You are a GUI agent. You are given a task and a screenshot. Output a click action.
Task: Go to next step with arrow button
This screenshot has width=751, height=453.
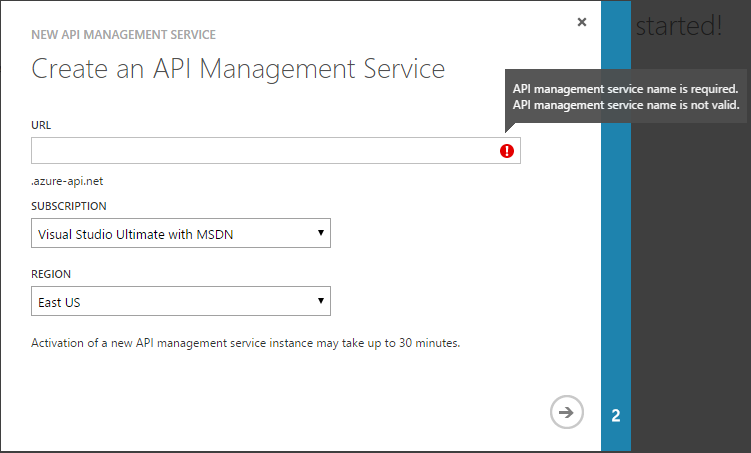[567, 412]
